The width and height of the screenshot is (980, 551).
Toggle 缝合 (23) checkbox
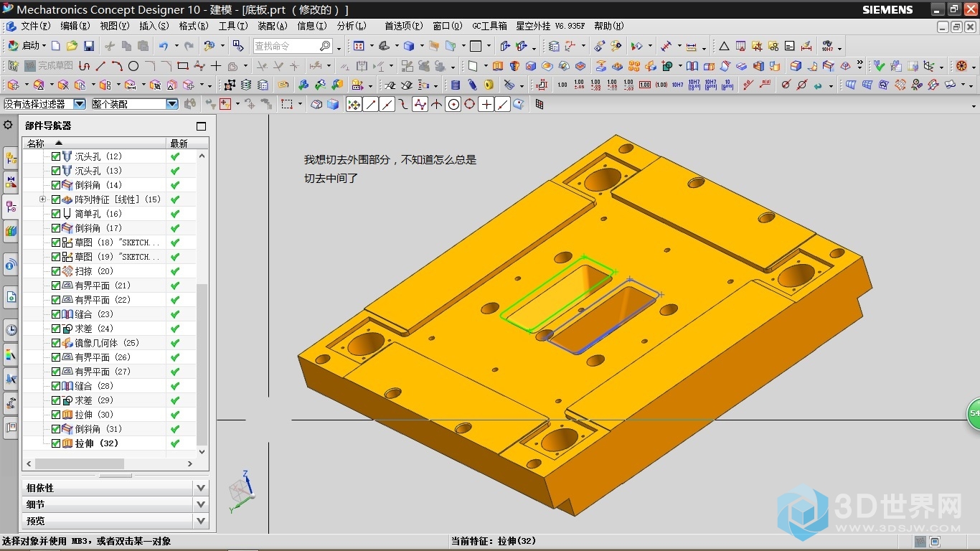click(x=56, y=314)
